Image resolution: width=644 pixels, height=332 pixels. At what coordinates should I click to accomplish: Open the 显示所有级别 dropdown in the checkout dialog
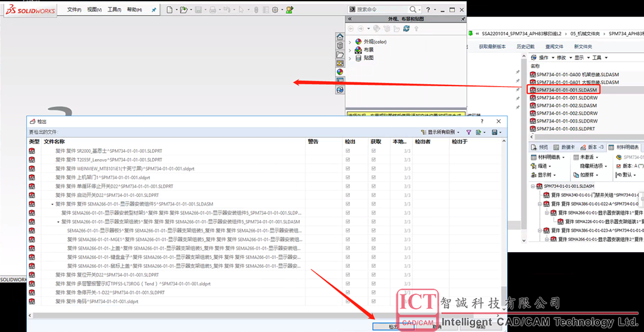[440, 132]
